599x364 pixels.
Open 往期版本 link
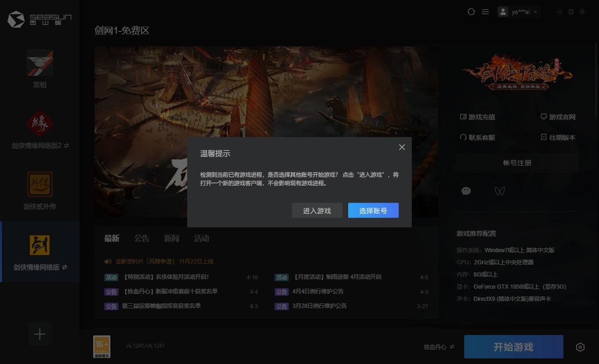tap(558, 138)
